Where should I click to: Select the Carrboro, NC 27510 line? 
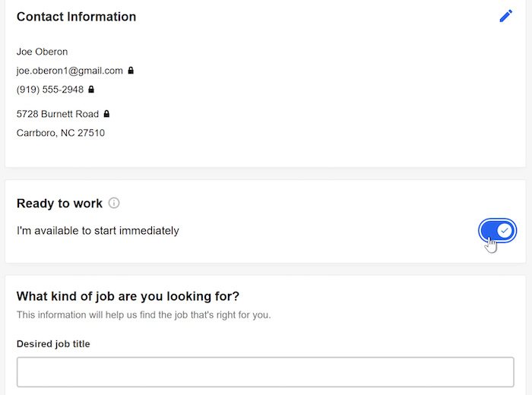61,133
